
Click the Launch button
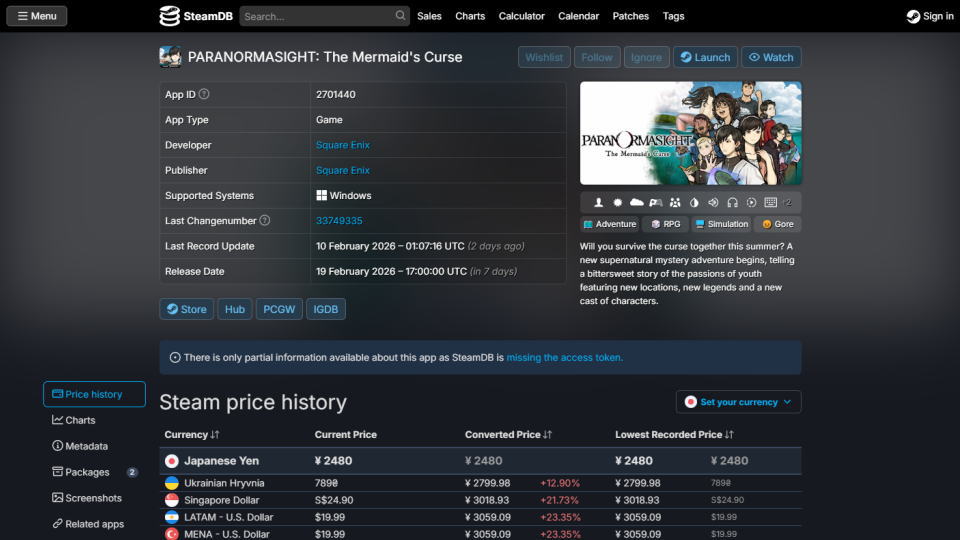[x=705, y=57]
